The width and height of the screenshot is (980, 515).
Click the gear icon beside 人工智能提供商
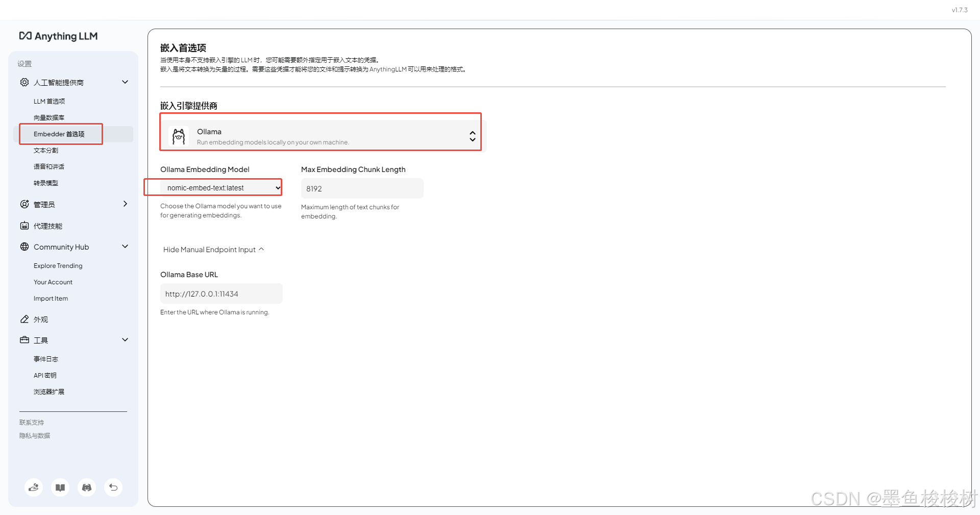point(24,82)
